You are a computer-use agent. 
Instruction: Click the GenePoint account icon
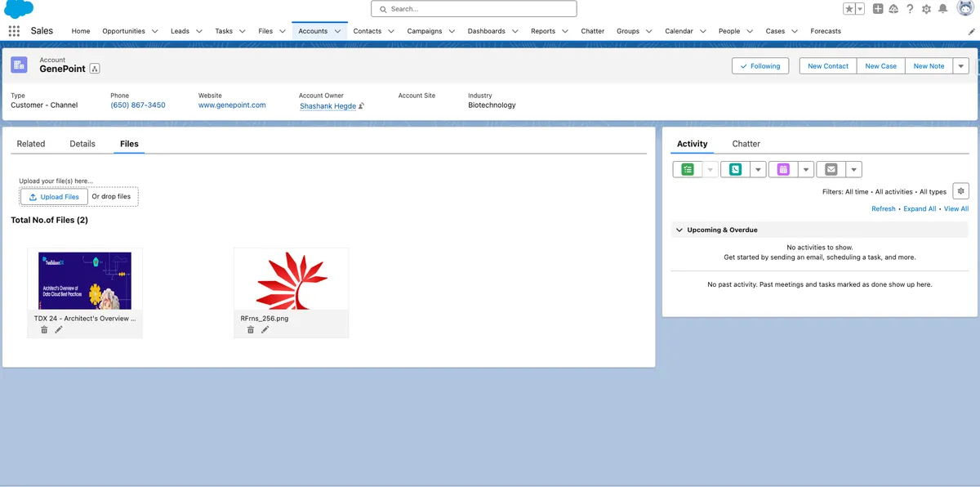19,65
